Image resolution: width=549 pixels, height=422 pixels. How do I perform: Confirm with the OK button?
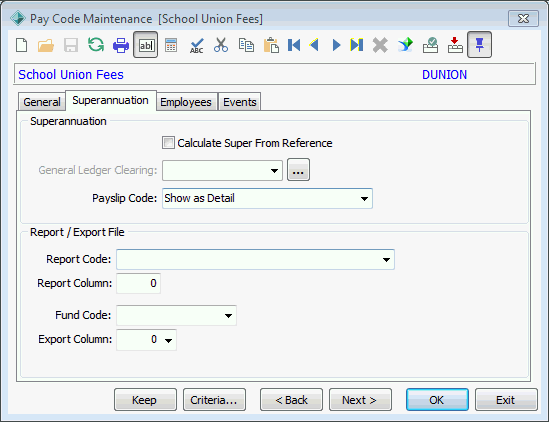pyautogui.click(x=437, y=400)
